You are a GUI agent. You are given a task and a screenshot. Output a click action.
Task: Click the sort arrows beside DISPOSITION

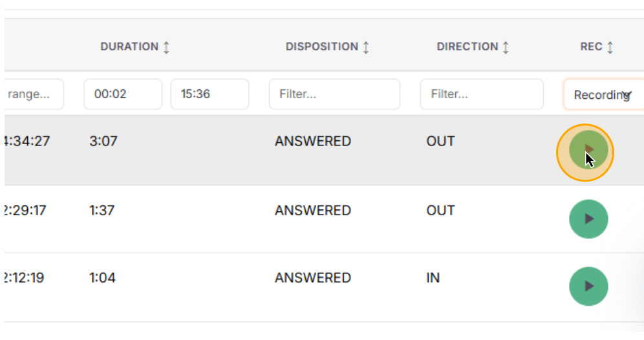point(366,47)
